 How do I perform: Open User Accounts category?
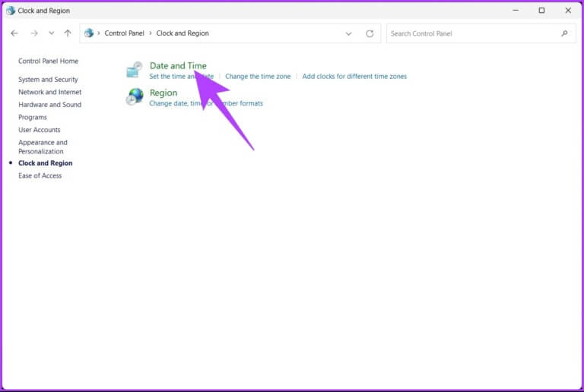pyautogui.click(x=39, y=130)
